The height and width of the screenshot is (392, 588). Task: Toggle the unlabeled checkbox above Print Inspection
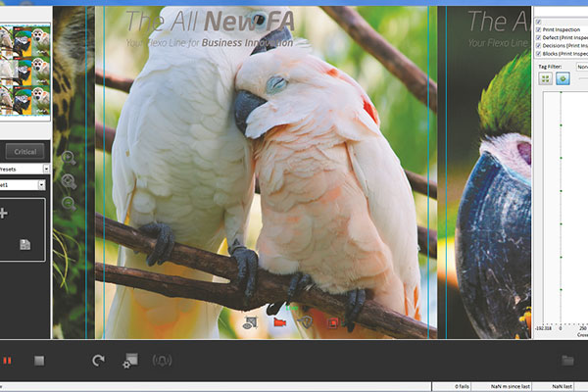pyautogui.click(x=538, y=22)
